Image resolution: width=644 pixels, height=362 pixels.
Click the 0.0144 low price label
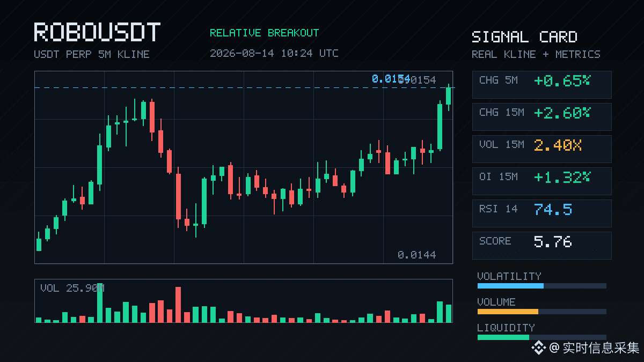point(417,255)
